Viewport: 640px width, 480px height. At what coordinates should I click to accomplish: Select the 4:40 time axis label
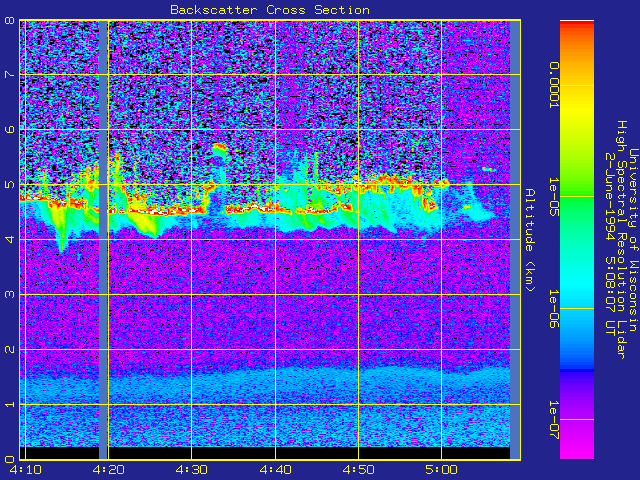tap(276, 470)
